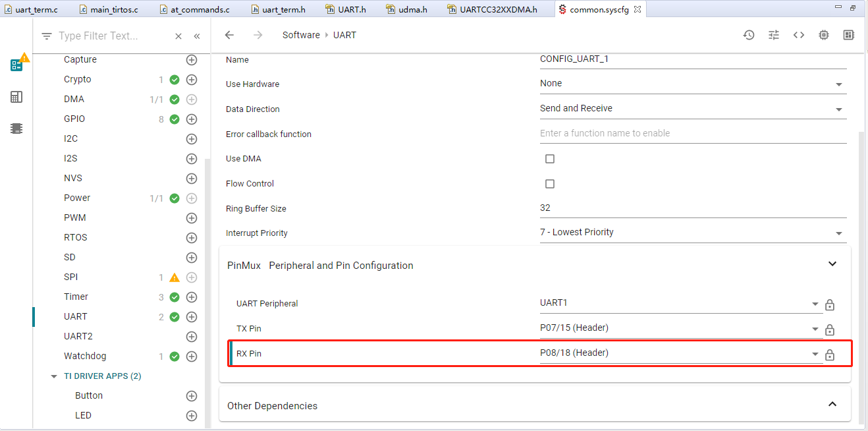Select Watchdog in the module list
Viewport: 868px width, 431px height.
85,356
